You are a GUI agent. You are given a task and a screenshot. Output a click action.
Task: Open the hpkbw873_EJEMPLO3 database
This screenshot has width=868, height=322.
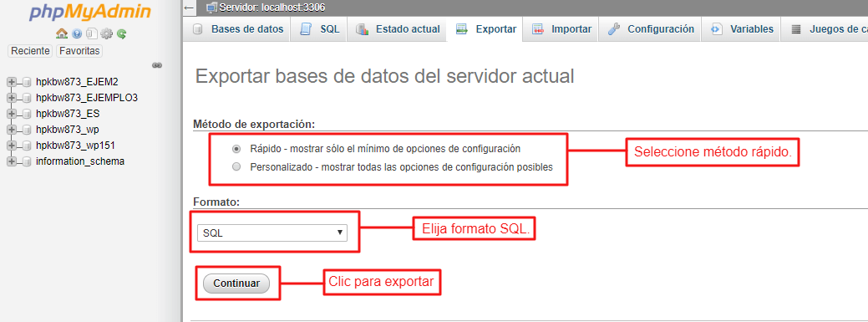click(x=87, y=98)
